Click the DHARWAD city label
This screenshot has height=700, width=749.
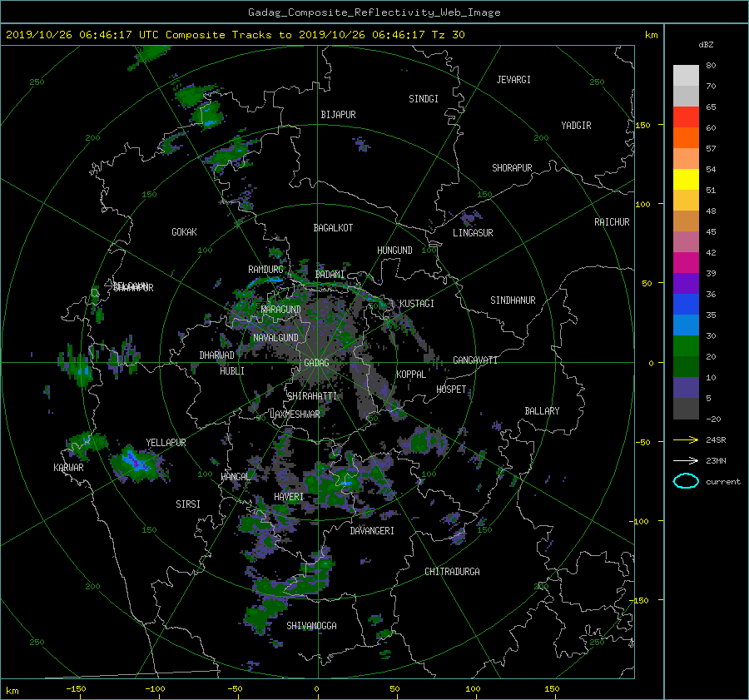pyautogui.click(x=216, y=355)
